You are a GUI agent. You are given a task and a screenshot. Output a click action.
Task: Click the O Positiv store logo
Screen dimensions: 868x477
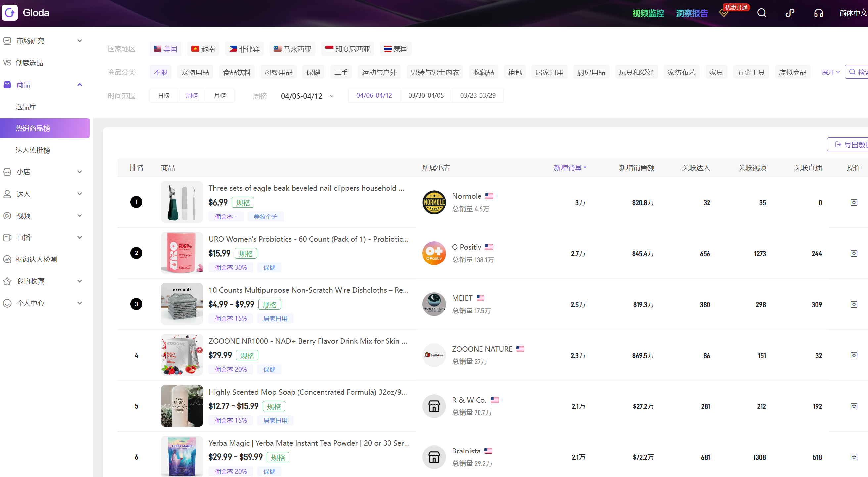pos(434,253)
